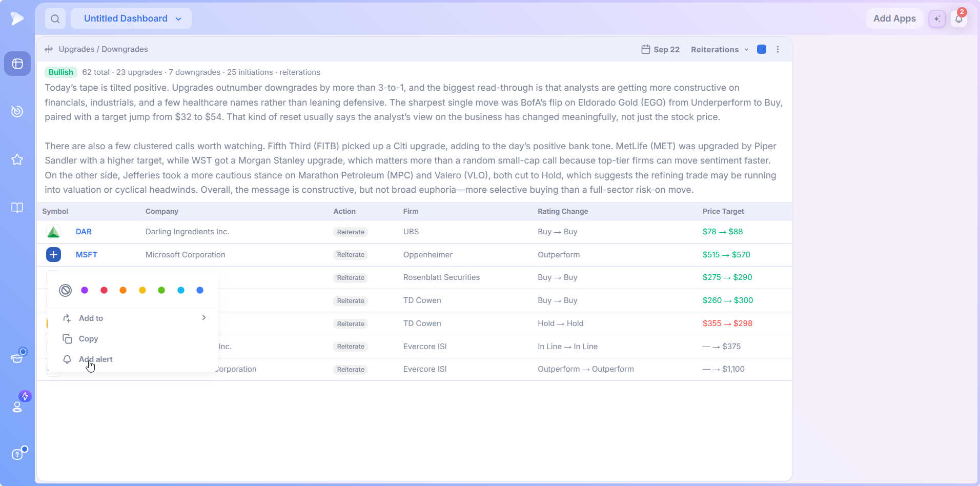Image resolution: width=980 pixels, height=486 pixels.
Task: Click the Copy icon in context menu
Action: pos(67,339)
